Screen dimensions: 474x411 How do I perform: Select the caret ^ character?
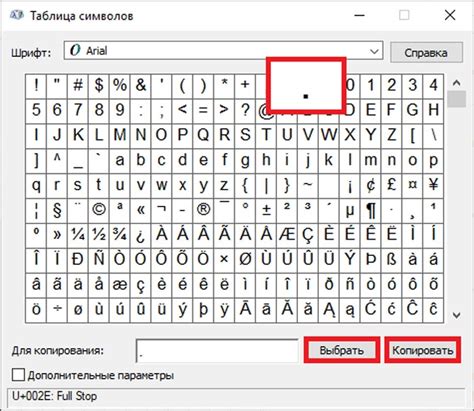click(x=57, y=161)
